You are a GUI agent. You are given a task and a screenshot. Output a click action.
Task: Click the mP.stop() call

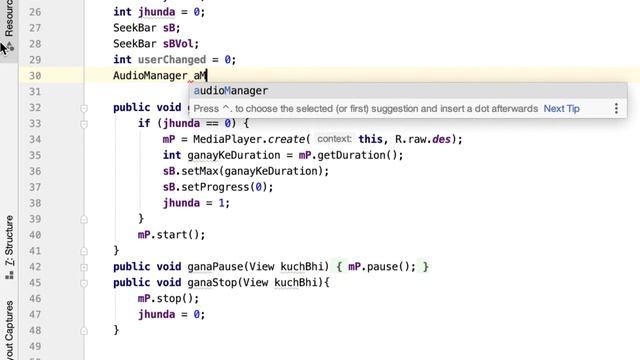(x=168, y=299)
